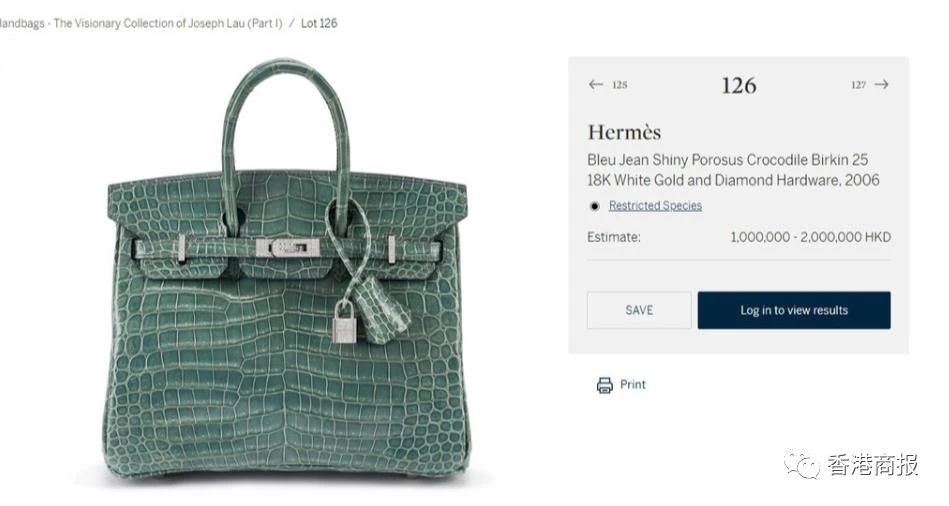Go to previous lot with left arrow
The width and height of the screenshot is (949, 506).
(x=596, y=84)
